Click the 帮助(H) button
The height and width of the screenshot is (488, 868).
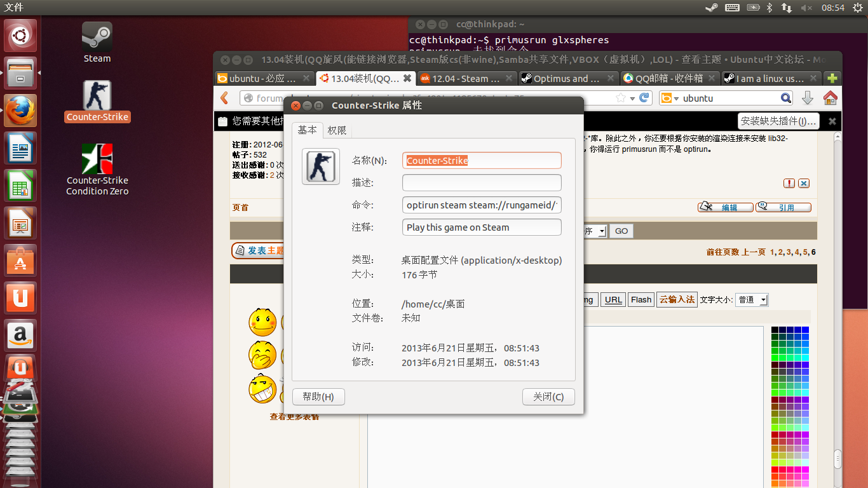(318, 397)
